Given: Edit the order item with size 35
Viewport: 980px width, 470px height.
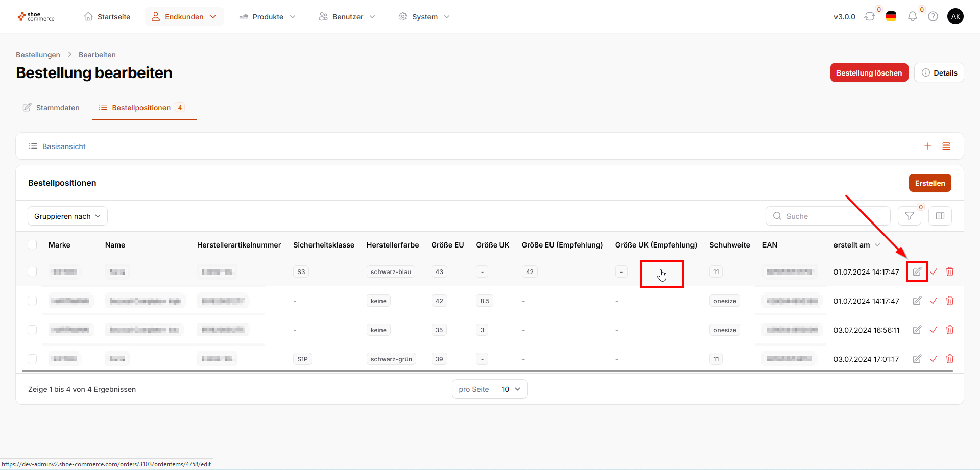Looking at the screenshot, I should 917,330.
